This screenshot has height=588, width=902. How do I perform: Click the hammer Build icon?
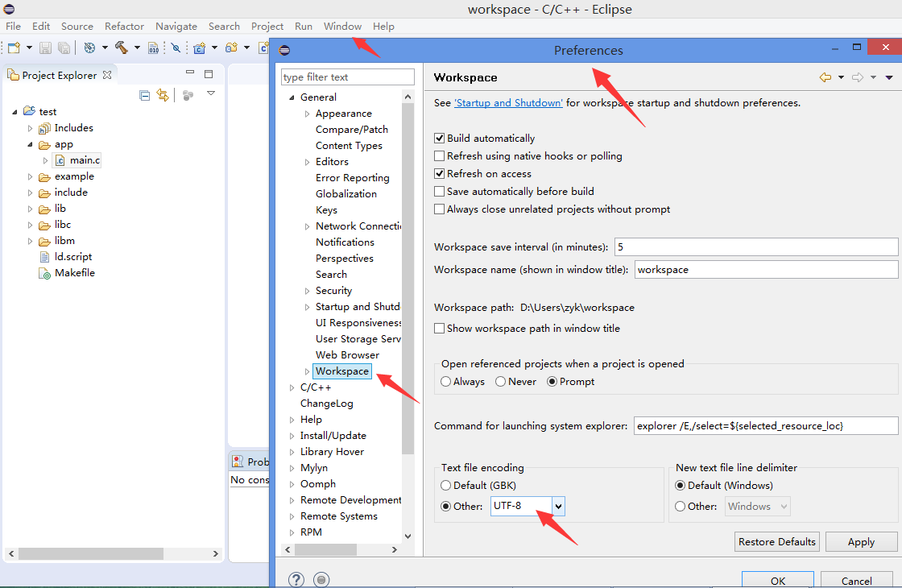[x=121, y=48]
